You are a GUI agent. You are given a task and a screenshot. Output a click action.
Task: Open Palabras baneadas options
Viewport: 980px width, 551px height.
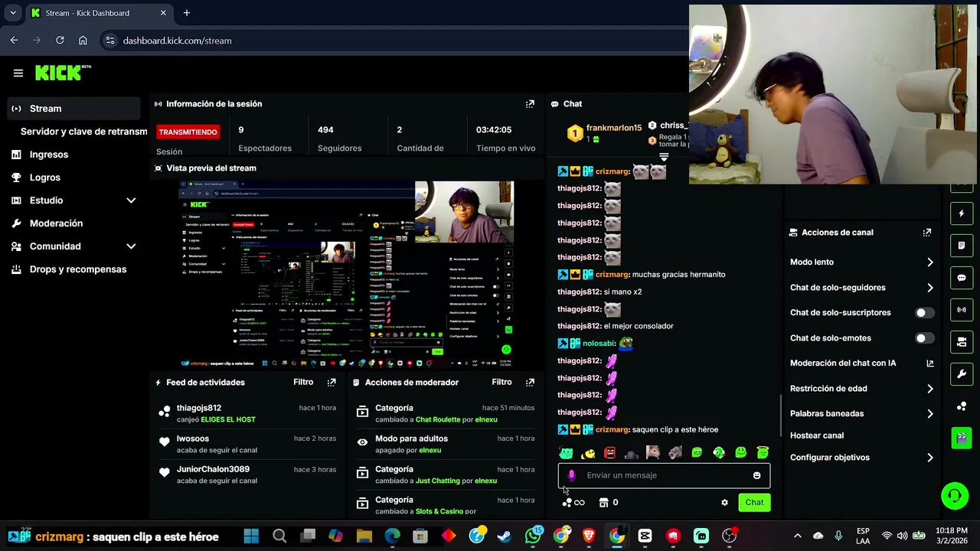[861, 414]
